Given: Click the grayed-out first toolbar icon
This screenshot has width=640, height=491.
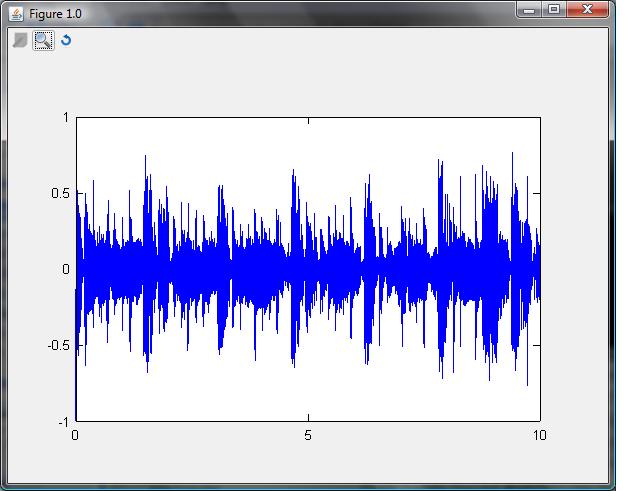Looking at the screenshot, I should 20,40.
